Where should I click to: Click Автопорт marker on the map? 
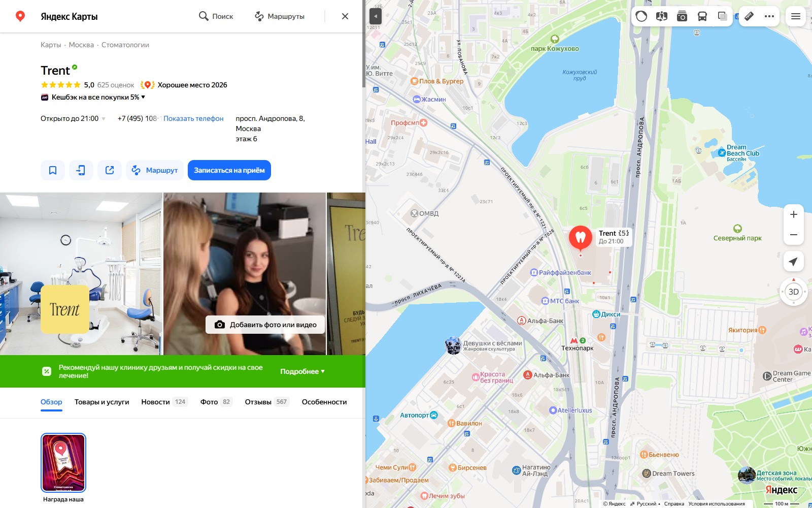click(x=419, y=415)
